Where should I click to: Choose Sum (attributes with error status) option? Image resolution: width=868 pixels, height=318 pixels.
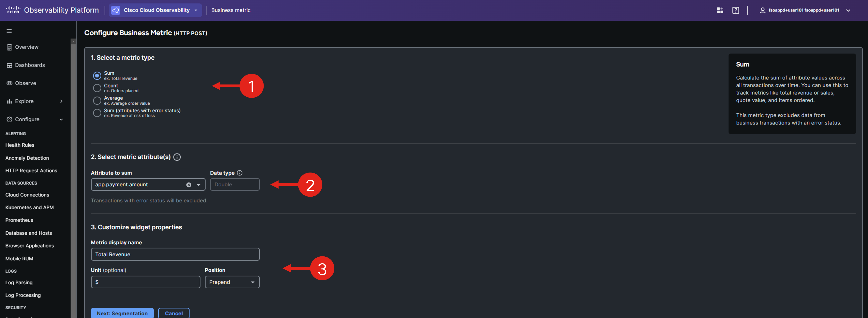pos(97,113)
